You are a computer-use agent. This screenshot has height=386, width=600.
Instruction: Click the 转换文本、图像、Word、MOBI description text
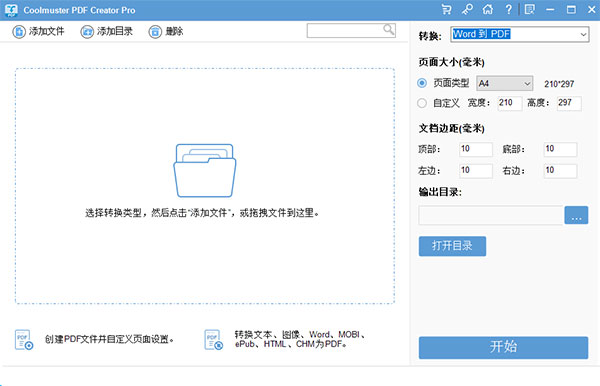(300, 339)
